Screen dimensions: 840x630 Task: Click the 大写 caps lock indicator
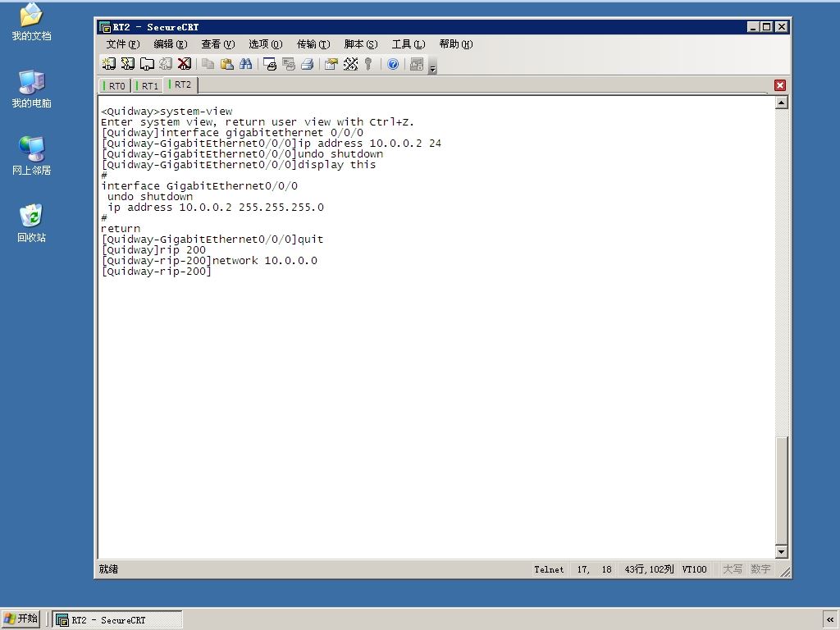tap(733, 569)
